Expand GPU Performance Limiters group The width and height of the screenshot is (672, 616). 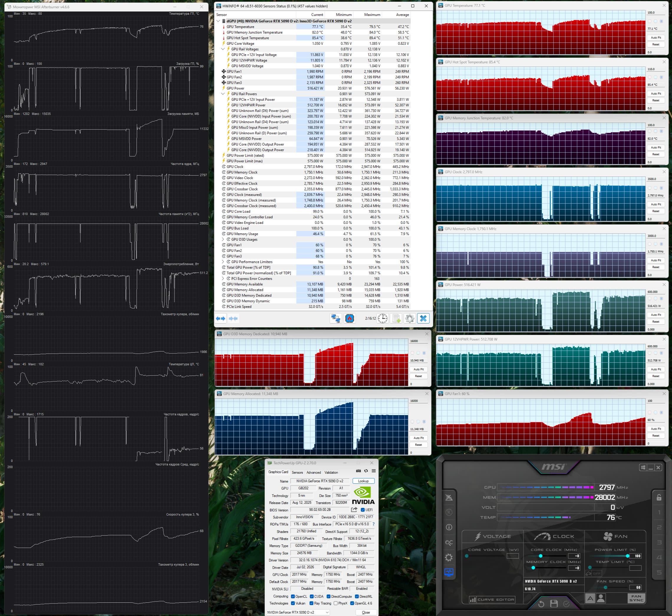pos(223,262)
